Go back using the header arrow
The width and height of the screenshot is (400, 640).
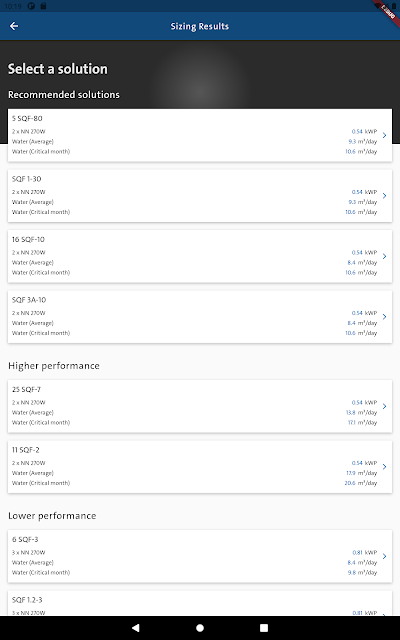(14, 26)
